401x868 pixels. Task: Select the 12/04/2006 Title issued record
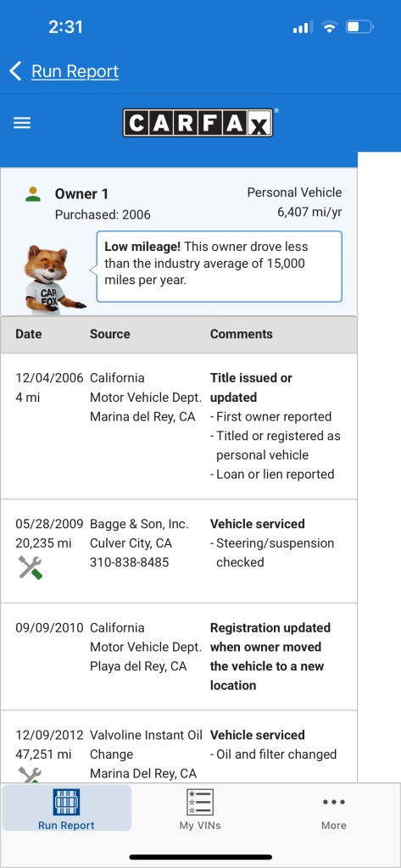[178, 426]
